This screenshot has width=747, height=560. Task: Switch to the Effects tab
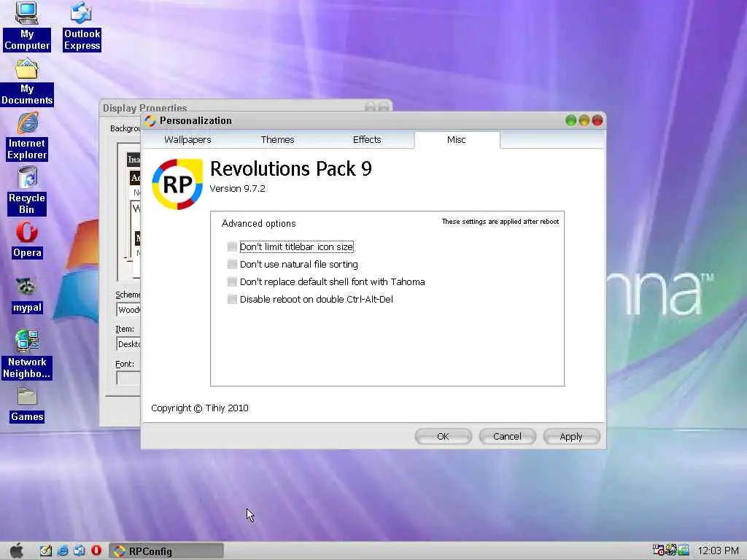[367, 140]
